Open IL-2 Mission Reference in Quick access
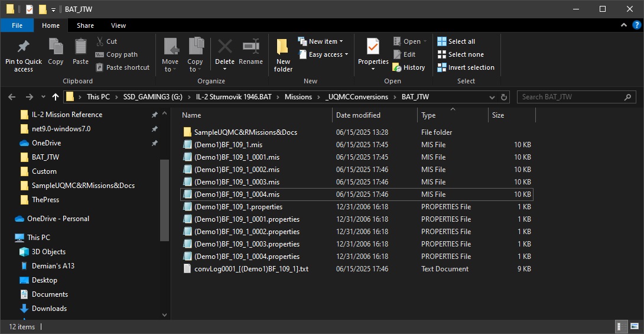644x334 pixels. 67,115
